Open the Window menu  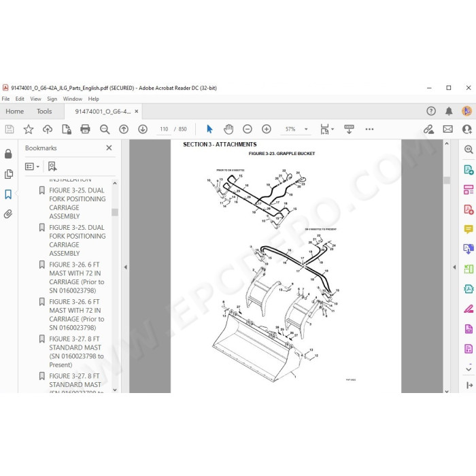[73, 99]
